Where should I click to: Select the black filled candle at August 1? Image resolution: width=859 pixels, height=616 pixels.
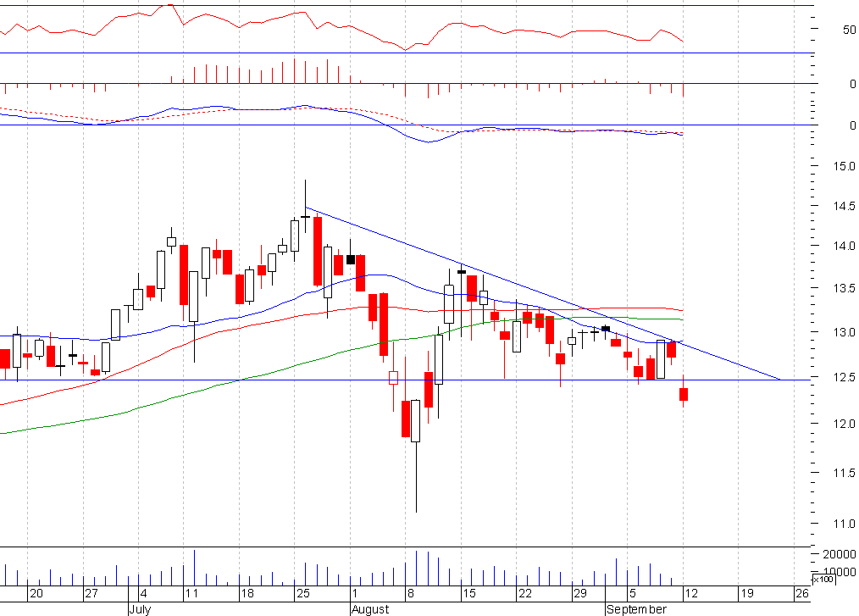point(351,259)
